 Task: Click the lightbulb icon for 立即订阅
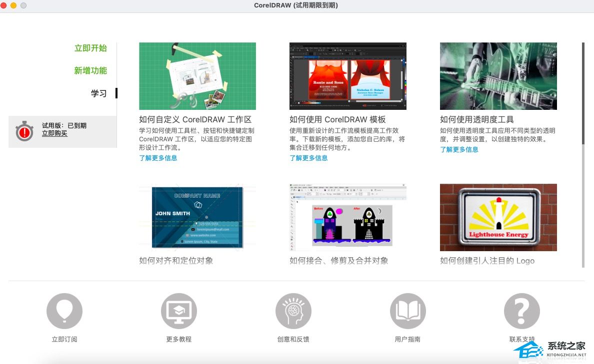[64, 311]
